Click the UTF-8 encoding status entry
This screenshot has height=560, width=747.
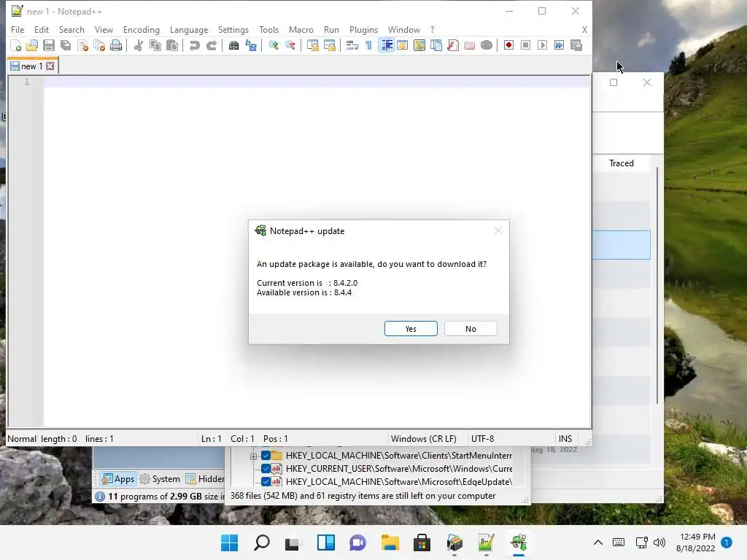482,438
